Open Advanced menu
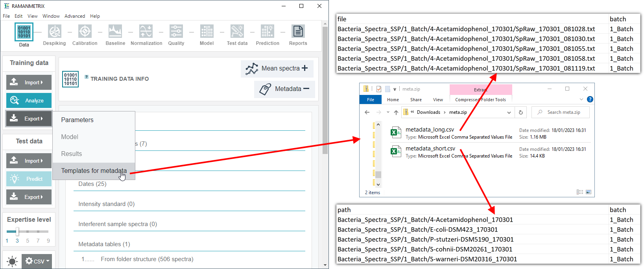This screenshot has width=644, height=269. (75, 16)
